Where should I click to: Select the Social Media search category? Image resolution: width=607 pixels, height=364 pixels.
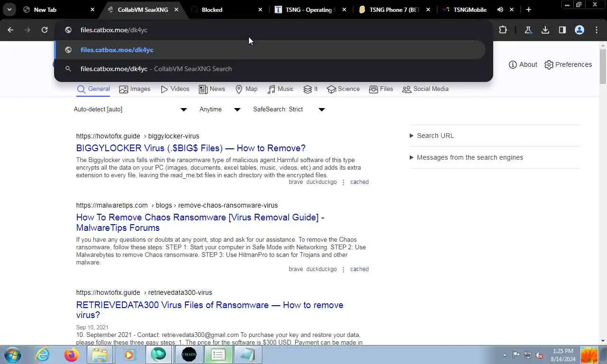click(x=425, y=89)
